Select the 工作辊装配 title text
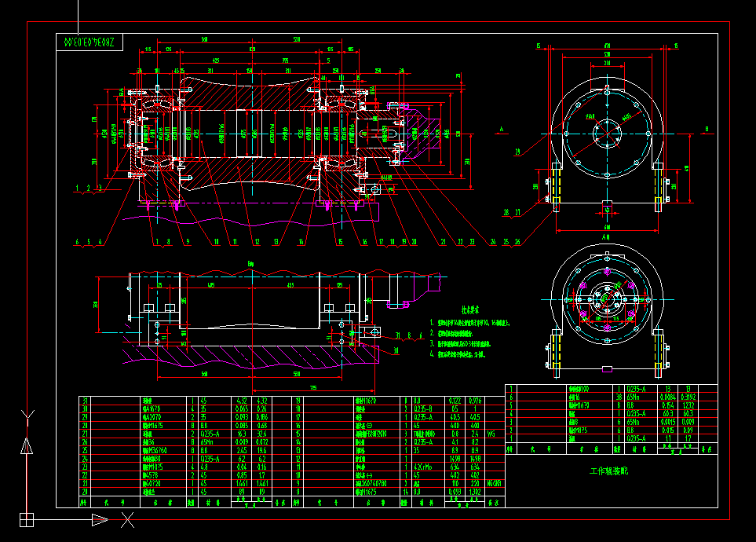 point(609,471)
